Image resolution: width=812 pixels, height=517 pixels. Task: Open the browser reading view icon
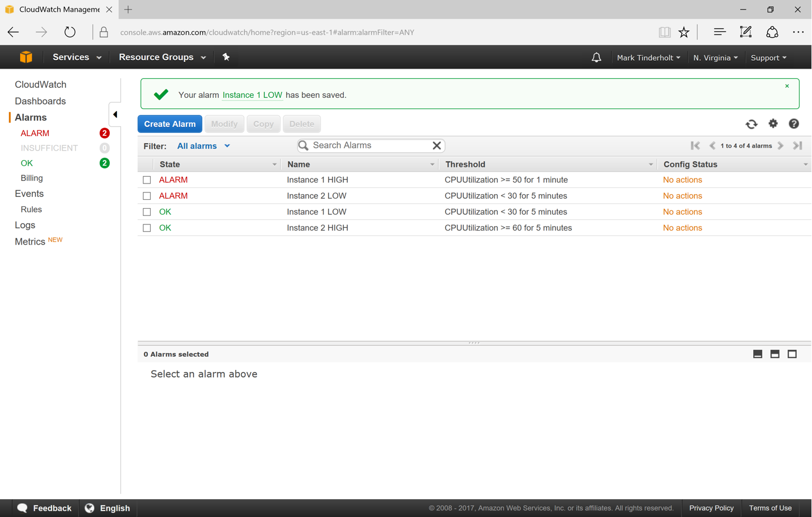coord(665,32)
